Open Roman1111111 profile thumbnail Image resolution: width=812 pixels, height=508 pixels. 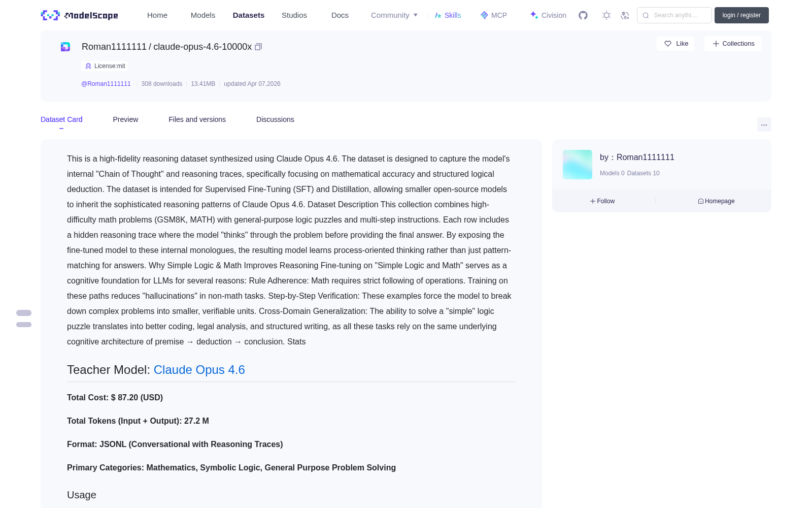[x=578, y=165]
